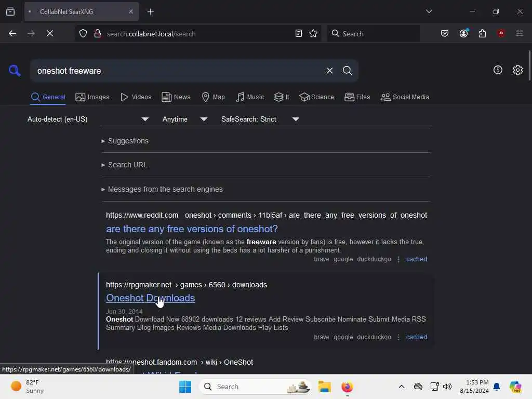Switch to Music category
Image resolution: width=532 pixels, height=399 pixels.
(x=250, y=97)
